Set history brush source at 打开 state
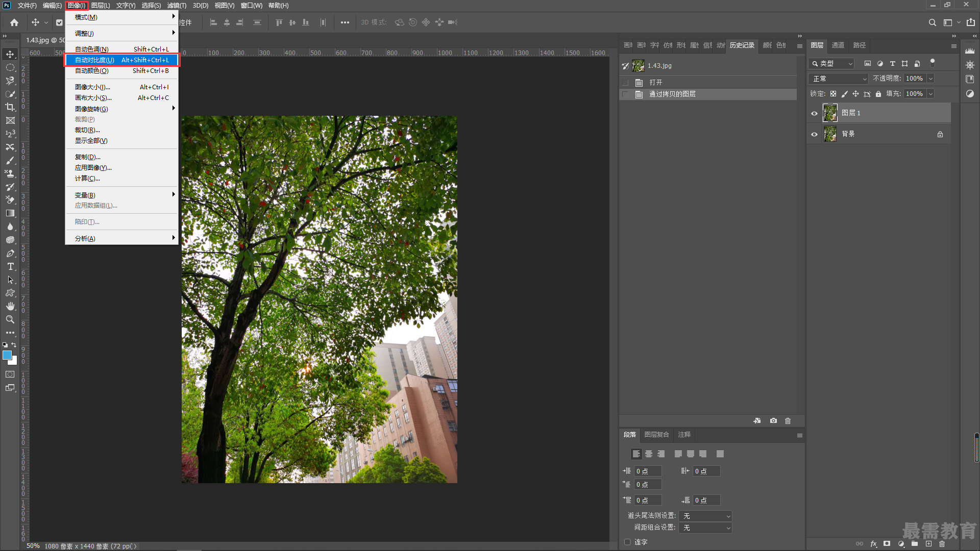 625,83
